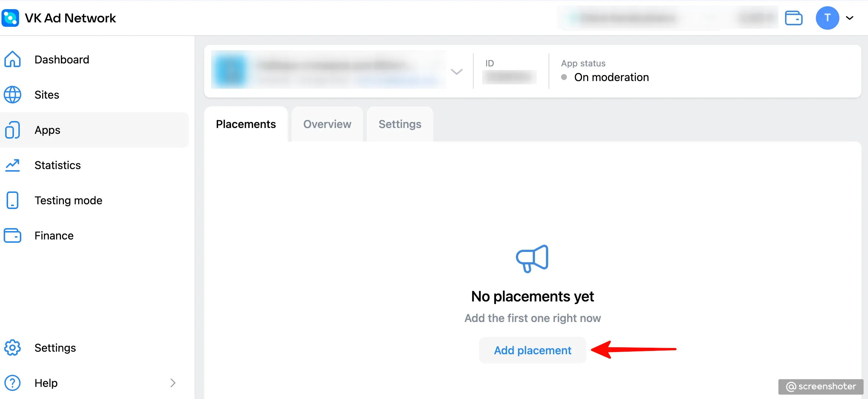Image resolution: width=868 pixels, height=399 pixels.
Task: Click the Sites navigation icon
Action: click(x=13, y=95)
